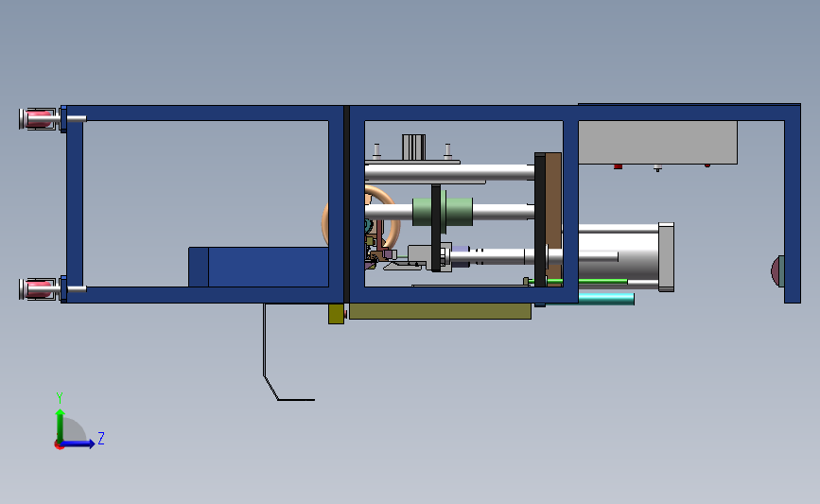Screen dimensions: 820x504
Task: Select the gray control box under the top-right beam
Action: (657, 142)
